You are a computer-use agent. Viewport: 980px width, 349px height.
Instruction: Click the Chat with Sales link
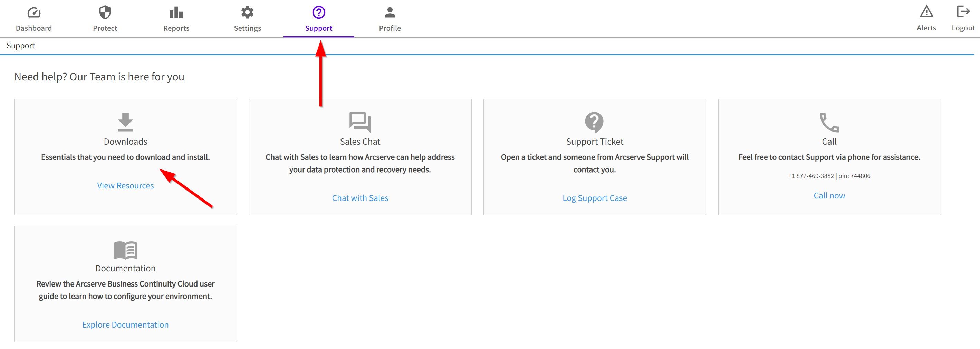tap(360, 198)
